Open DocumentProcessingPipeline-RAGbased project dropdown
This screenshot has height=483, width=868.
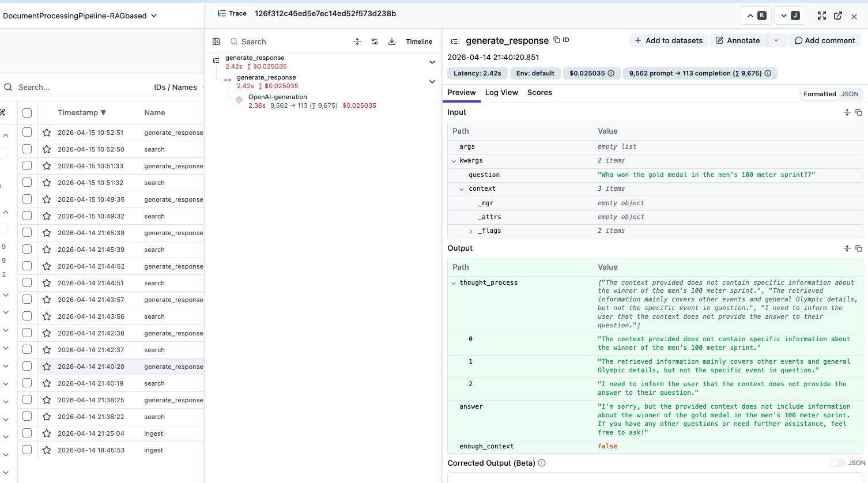click(x=80, y=16)
